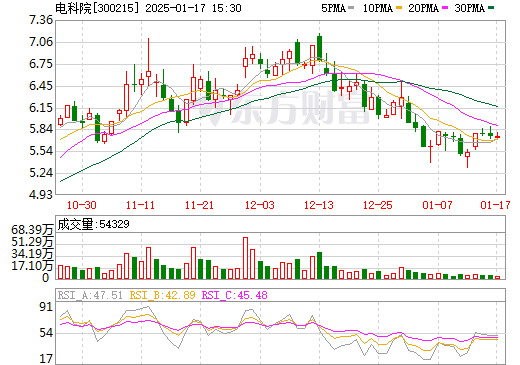The width and height of the screenshot is (520, 365).
Task: Click the 成交量:54329 volume label
Action: click(93, 224)
